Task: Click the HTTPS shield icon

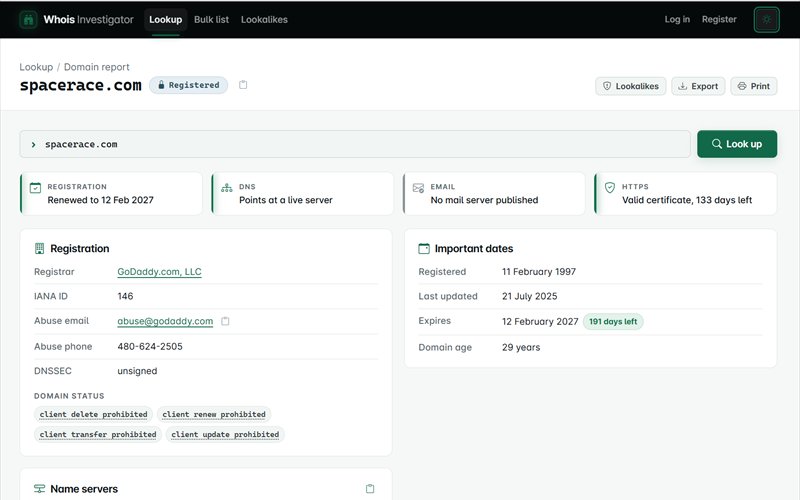Action: 610,188
